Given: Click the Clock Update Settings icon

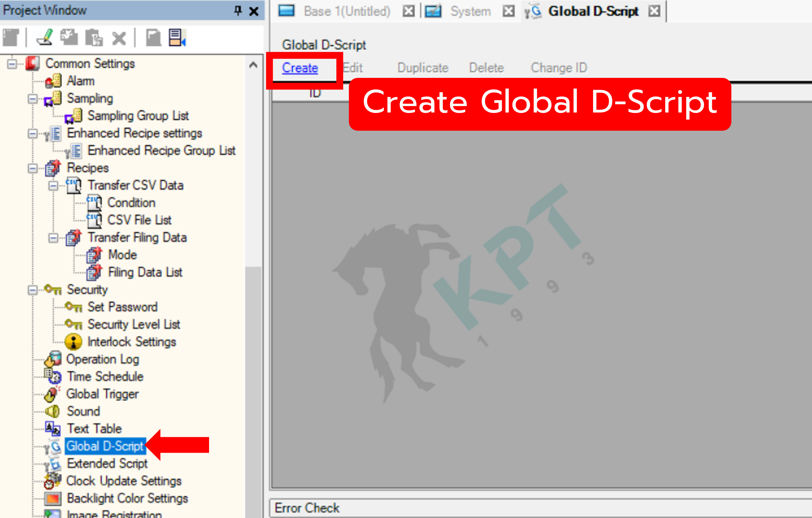Looking at the screenshot, I should coord(53,481).
